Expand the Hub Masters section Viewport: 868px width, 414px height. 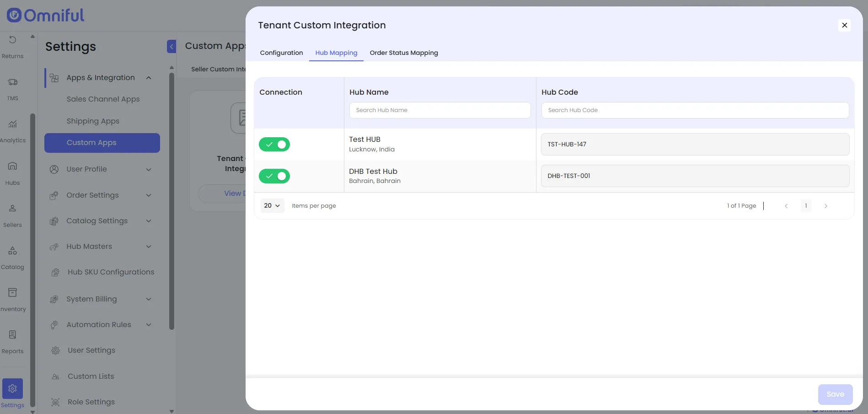click(149, 247)
